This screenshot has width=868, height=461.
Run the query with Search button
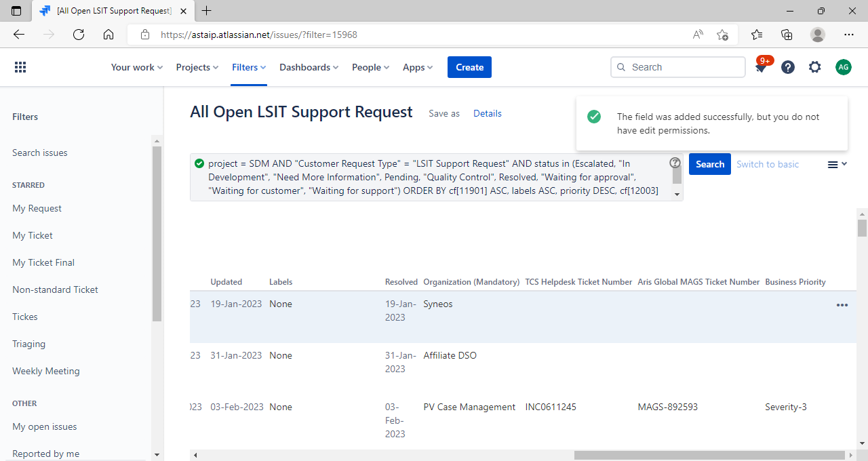(x=710, y=164)
